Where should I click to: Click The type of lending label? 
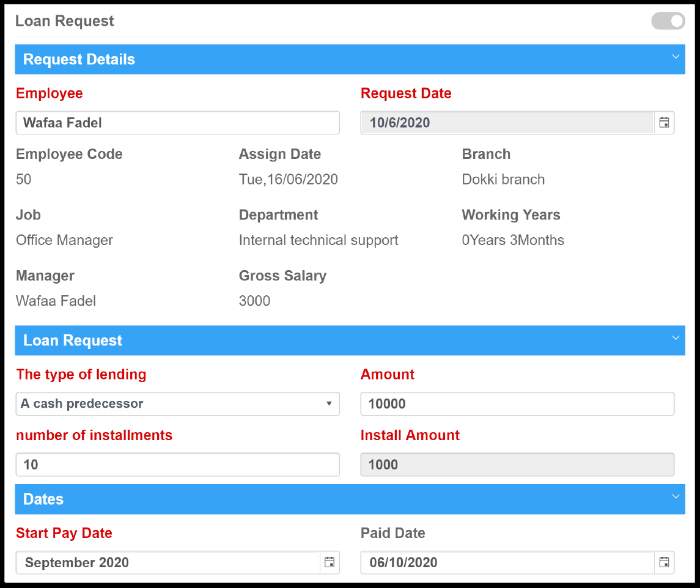(81, 374)
